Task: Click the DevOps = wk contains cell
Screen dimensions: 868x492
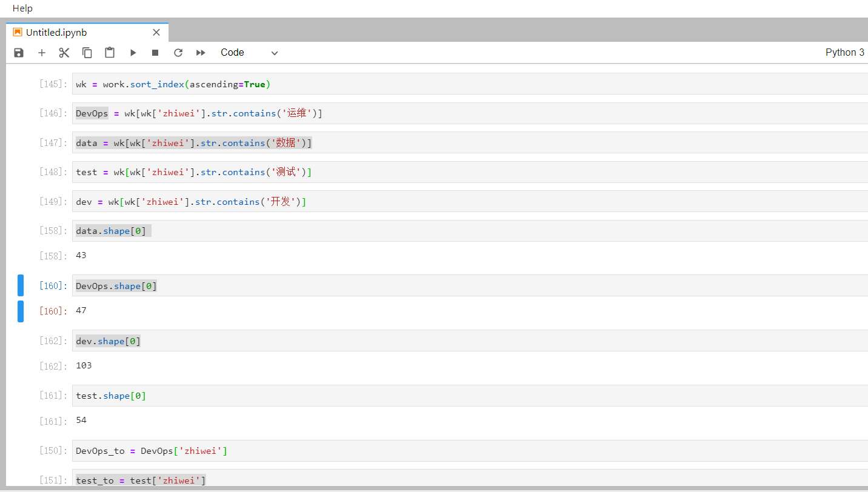Action: click(x=470, y=113)
